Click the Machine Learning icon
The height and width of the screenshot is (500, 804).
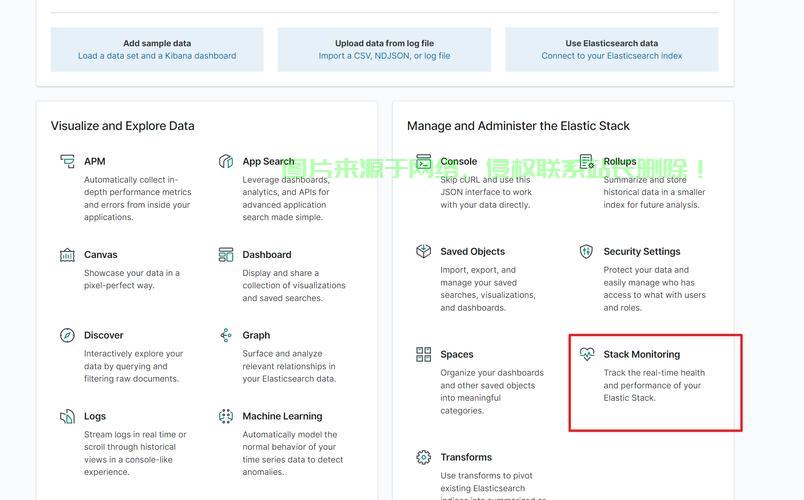click(226, 416)
